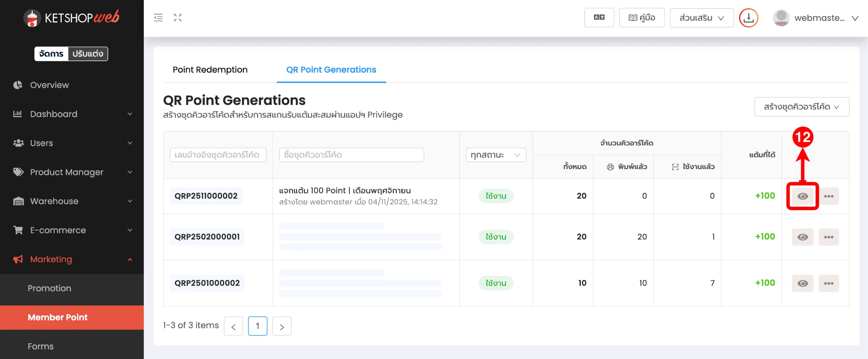Click the QR code set name search field
This screenshot has width=868, height=359.
pyautogui.click(x=351, y=155)
